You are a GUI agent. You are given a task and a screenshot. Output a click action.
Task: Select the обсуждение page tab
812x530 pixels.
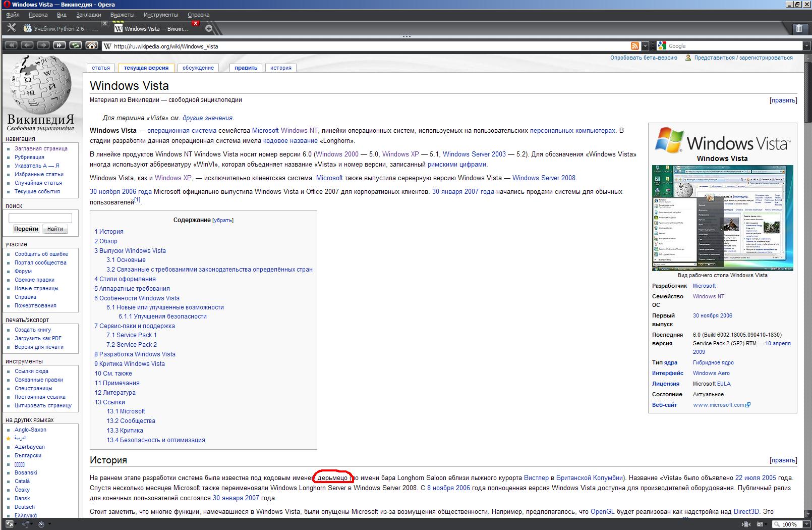pyautogui.click(x=198, y=68)
